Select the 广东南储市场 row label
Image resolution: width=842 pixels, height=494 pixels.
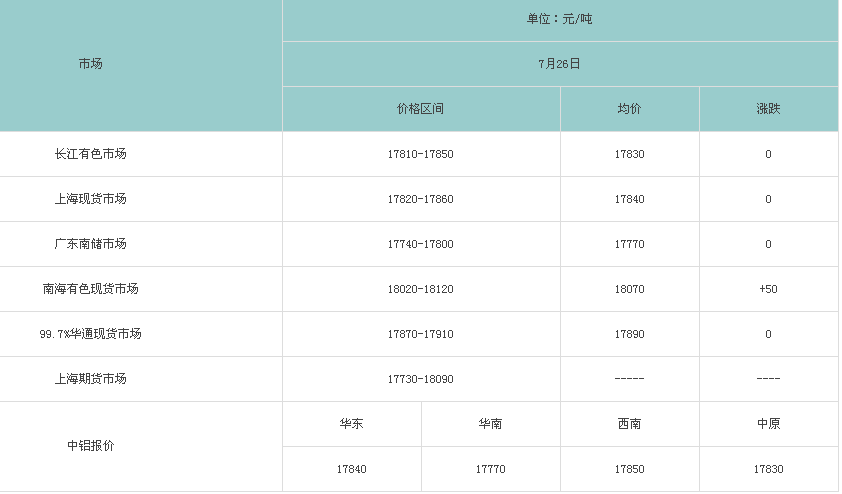coord(90,244)
